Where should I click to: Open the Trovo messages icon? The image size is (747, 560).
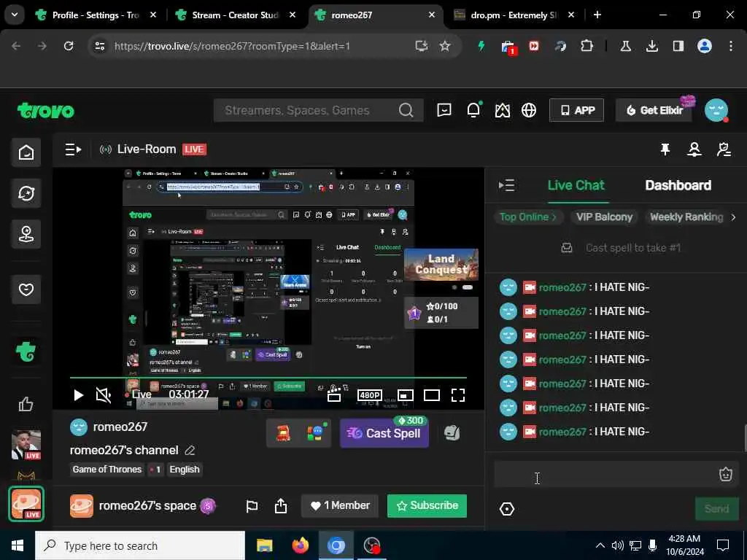444,111
